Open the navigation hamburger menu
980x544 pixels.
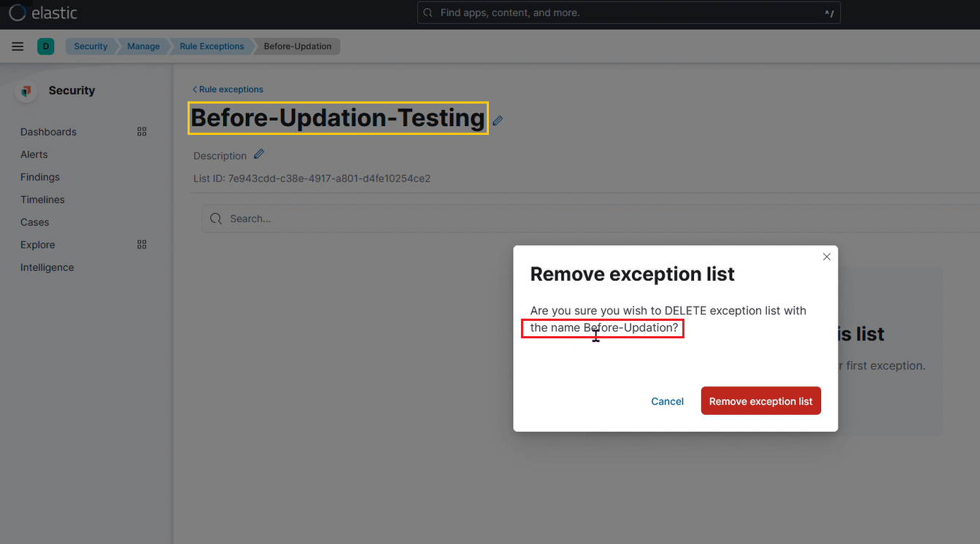pos(18,46)
